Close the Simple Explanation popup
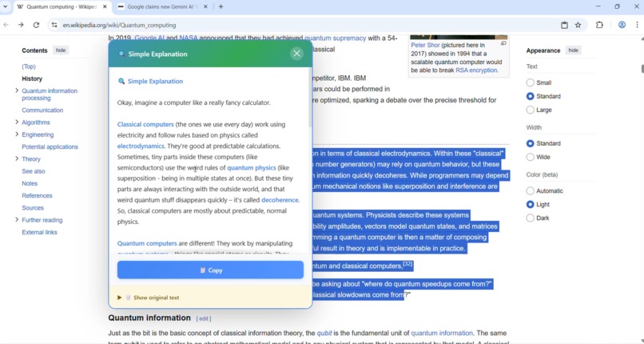Image resolution: width=644 pixels, height=344 pixels. 296,54
